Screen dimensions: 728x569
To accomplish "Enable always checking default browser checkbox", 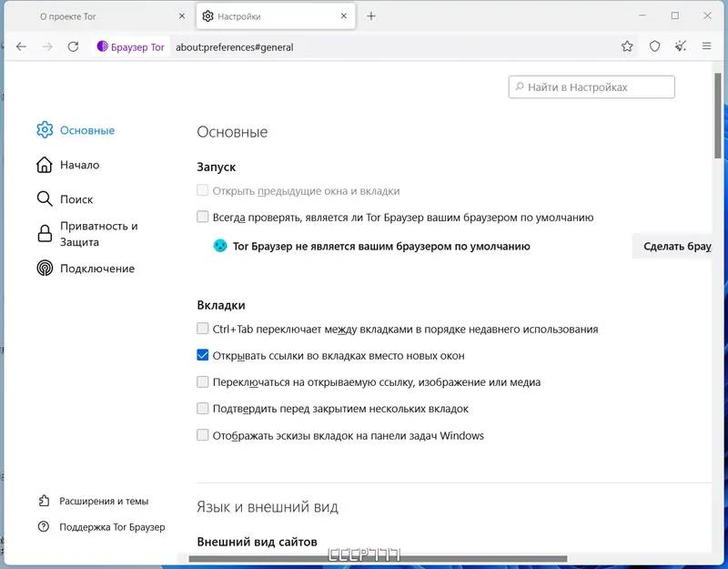I will [202, 217].
